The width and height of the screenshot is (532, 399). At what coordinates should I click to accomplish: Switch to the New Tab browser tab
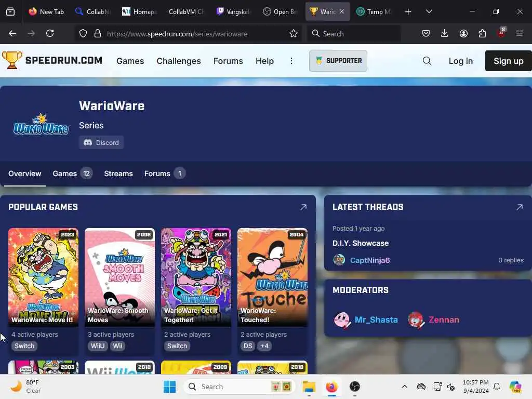coord(46,11)
